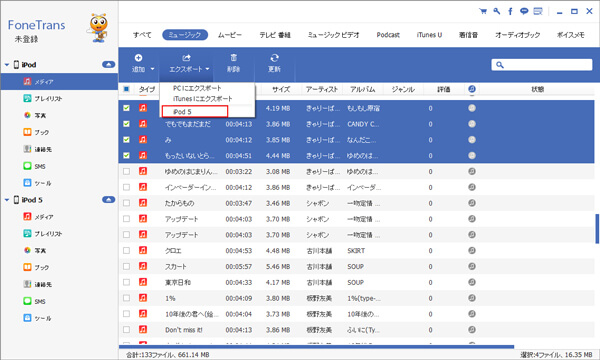Viewport: 600px width, 360px height.
Task: Switch to the Podcast tab
Action: (388, 35)
